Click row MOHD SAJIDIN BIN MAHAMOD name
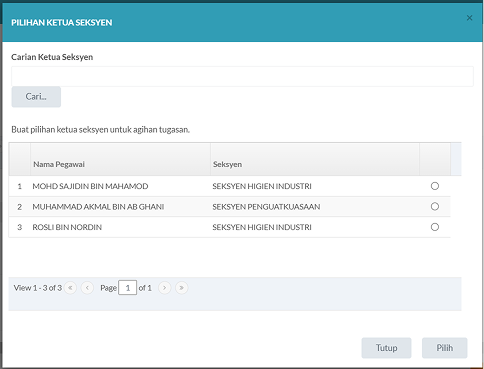Image resolution: width=484 pixels, height=369 pixels. coord(90,186)
